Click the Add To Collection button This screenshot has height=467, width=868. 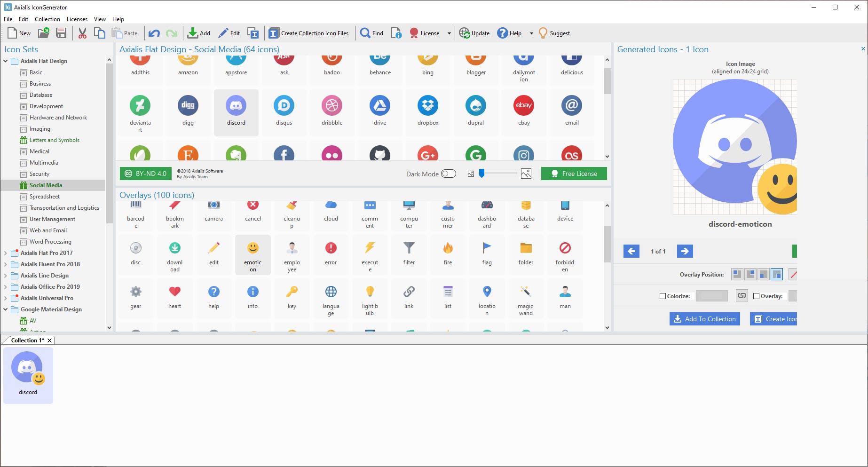tap(705, 319)
